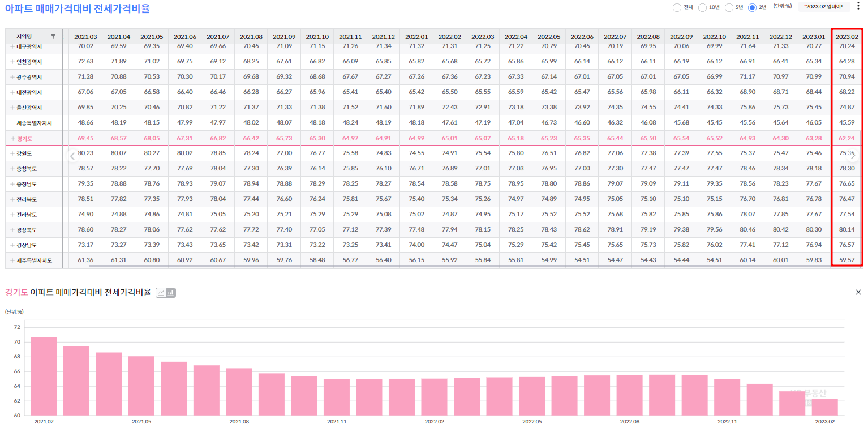Click the 2021.05 bar in the chart
Viewport: 868px width, 428px height.
pos(141,386)
